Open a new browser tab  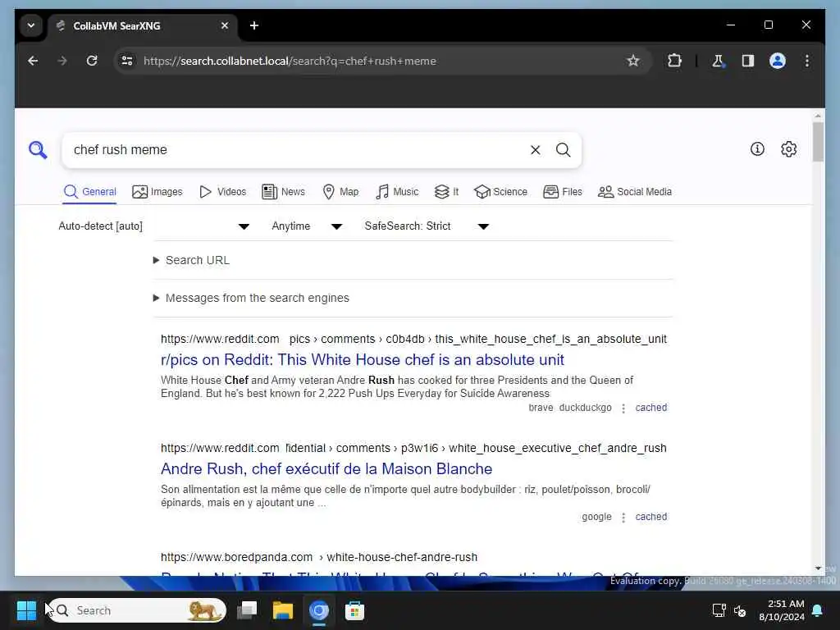(254, 25)
